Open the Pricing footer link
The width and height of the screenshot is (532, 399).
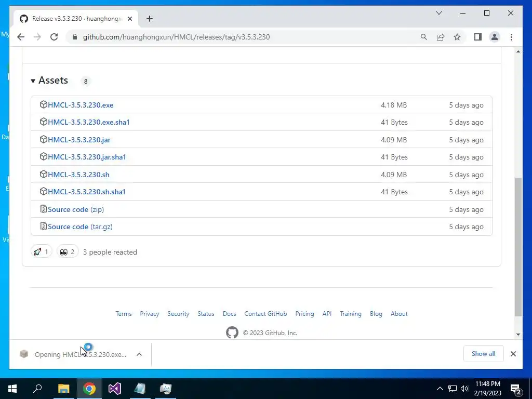304,314
